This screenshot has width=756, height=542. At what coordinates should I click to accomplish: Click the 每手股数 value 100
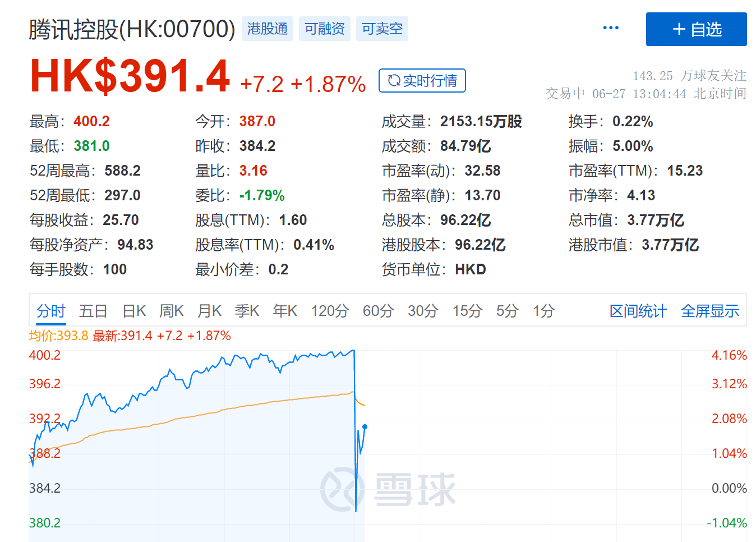[115, 269]
